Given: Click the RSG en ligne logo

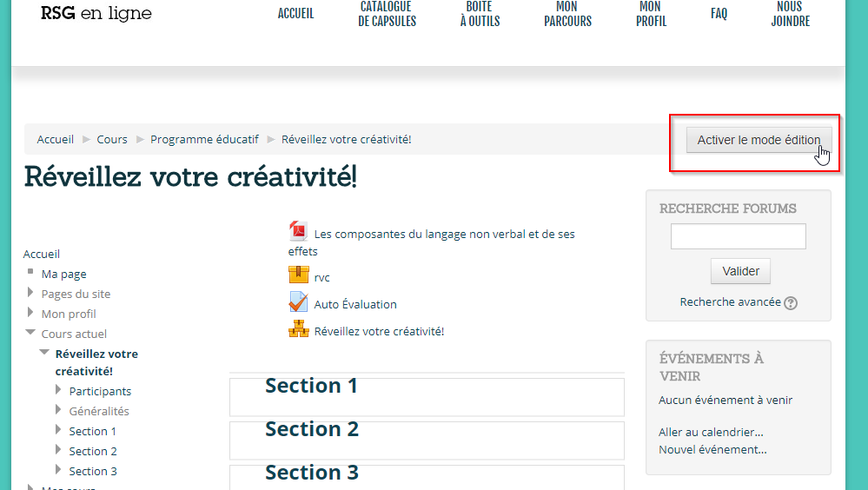Looking at the screenshot, I should 96,13.
